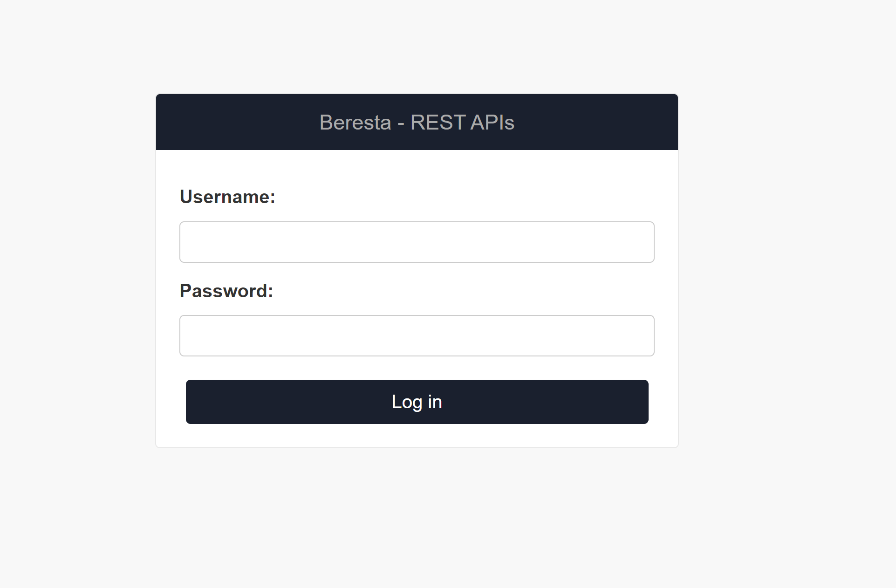The image size is (896, 588).
Task: Click the "Beresta - REST APIs" heading
Action: (417, 123)
